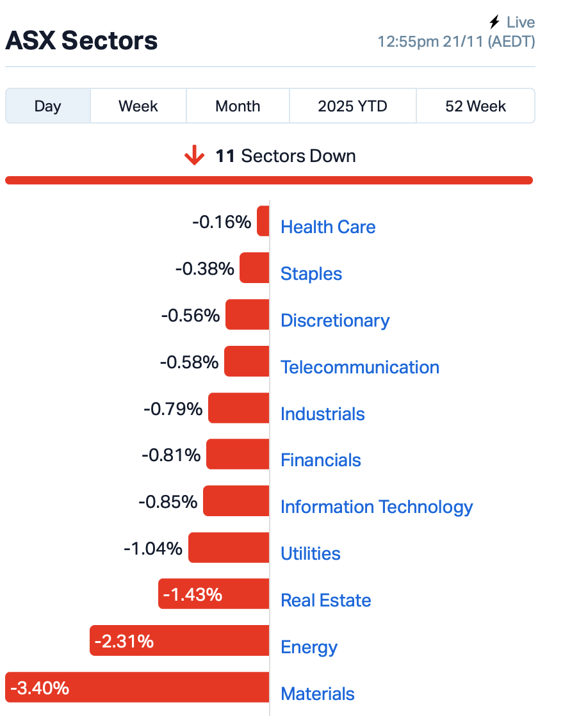Open the Health Care sector link

[x=328, y=227]
